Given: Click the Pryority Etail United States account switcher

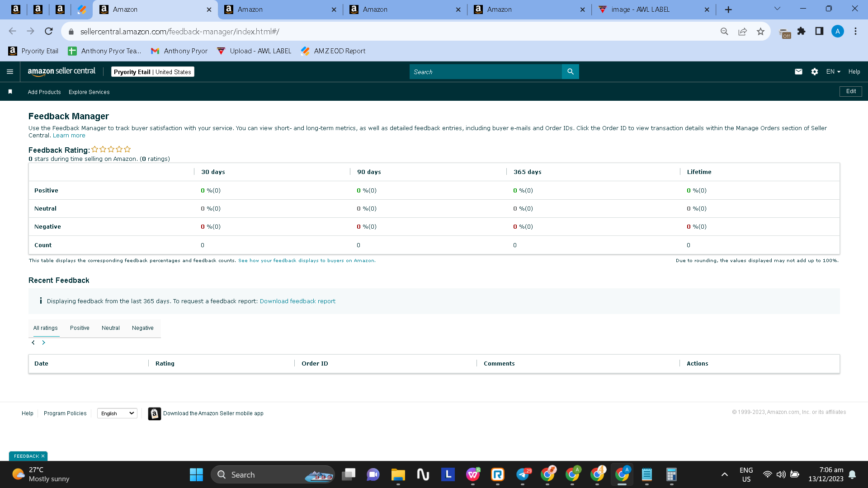Looking at the screenshot, I should point(153,72).
